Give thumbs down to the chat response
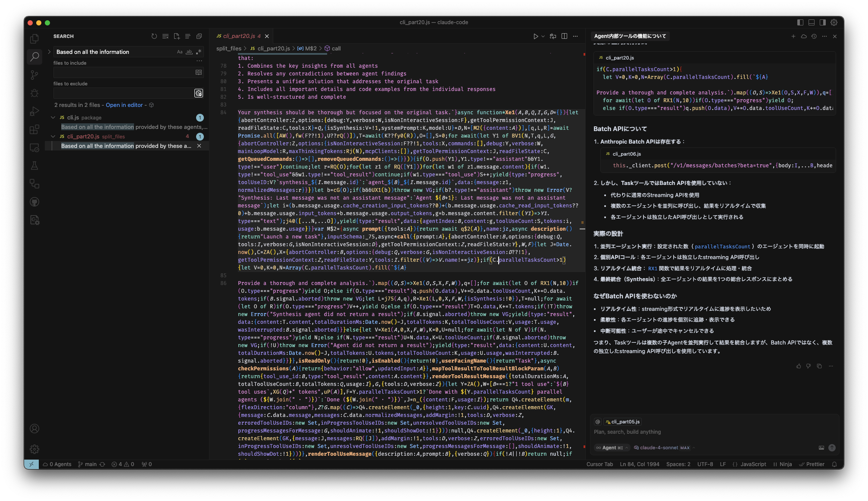Viewport: 868px width, 501px height. click(x=809, y=366)
